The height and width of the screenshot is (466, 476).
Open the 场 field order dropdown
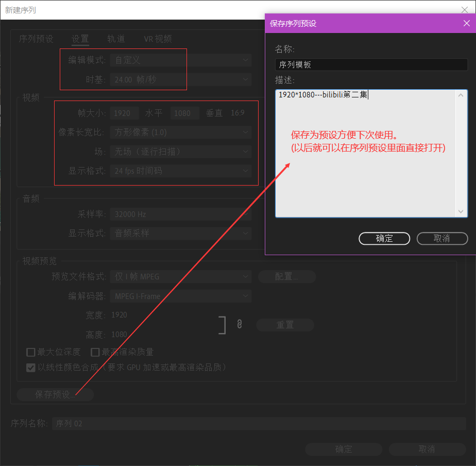pos(181,152)
